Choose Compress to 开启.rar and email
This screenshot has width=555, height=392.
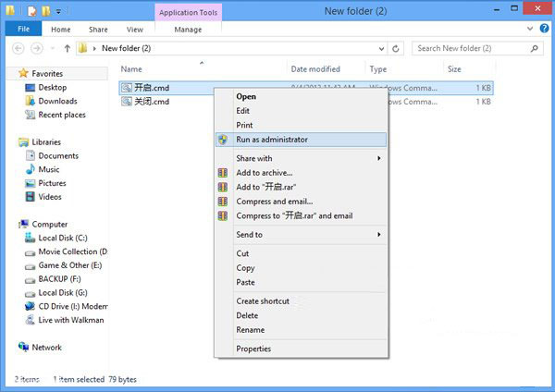click(301, 215)
